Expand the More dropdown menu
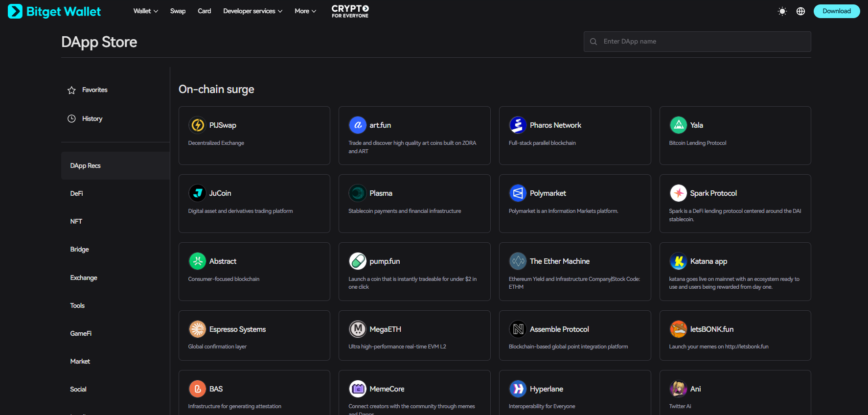The image size is (868, 415). point(305,11)
